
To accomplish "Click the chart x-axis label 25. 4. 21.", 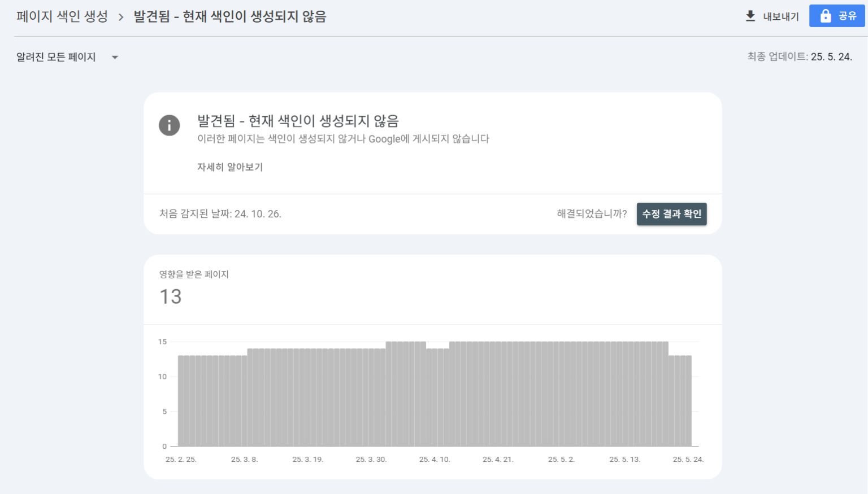I will [498, 460].
